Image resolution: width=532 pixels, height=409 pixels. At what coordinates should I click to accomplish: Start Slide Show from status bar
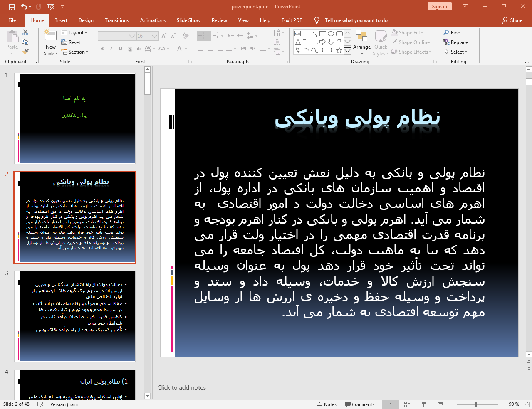pos(440,404)
